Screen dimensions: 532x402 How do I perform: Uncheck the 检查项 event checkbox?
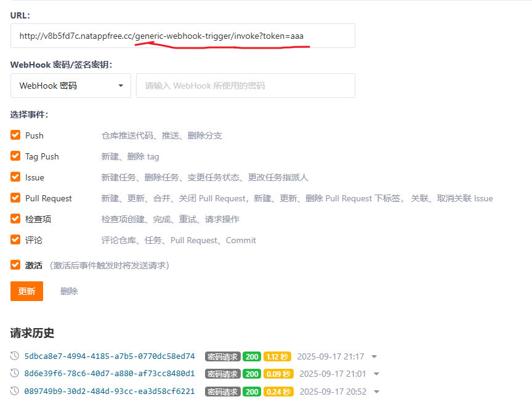(15, 219)
